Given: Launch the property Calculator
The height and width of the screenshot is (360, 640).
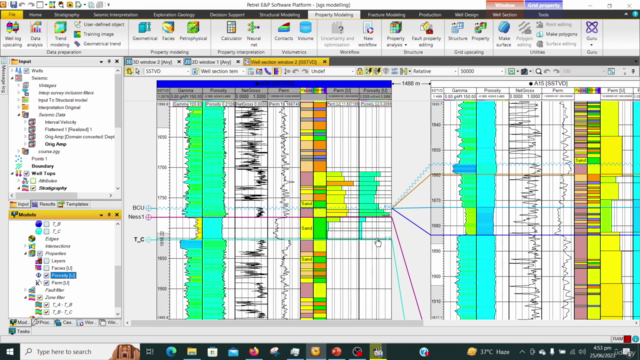Looking at the screenshot, I should coord(231,31).
